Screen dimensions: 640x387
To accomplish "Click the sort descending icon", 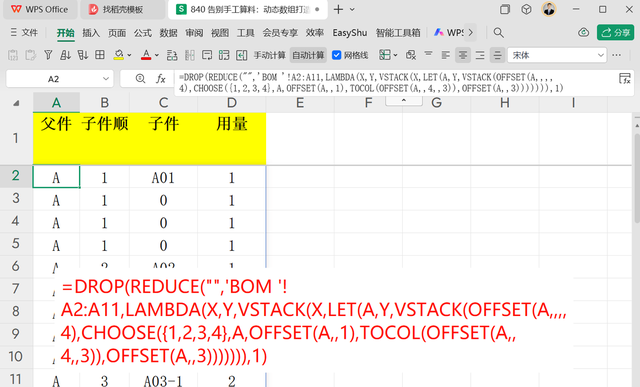I will tap(83, 55).
